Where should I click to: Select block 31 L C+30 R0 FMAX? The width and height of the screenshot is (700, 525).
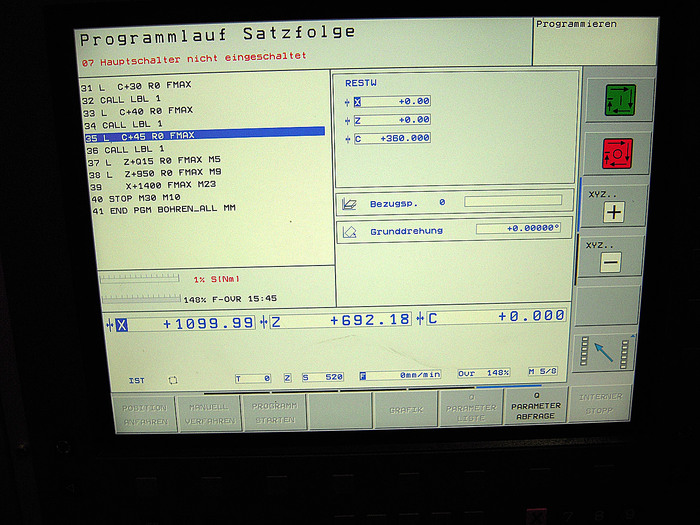[136, 86]
